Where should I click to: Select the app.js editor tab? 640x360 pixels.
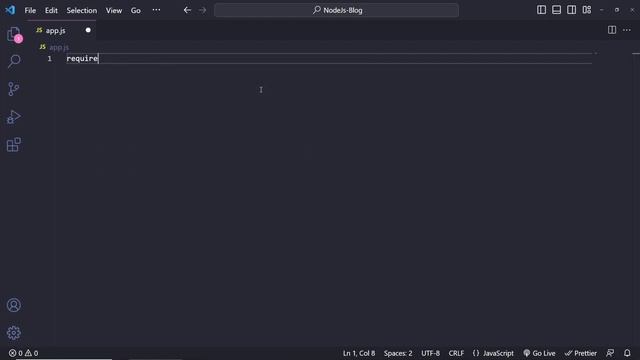coord(63,31)
